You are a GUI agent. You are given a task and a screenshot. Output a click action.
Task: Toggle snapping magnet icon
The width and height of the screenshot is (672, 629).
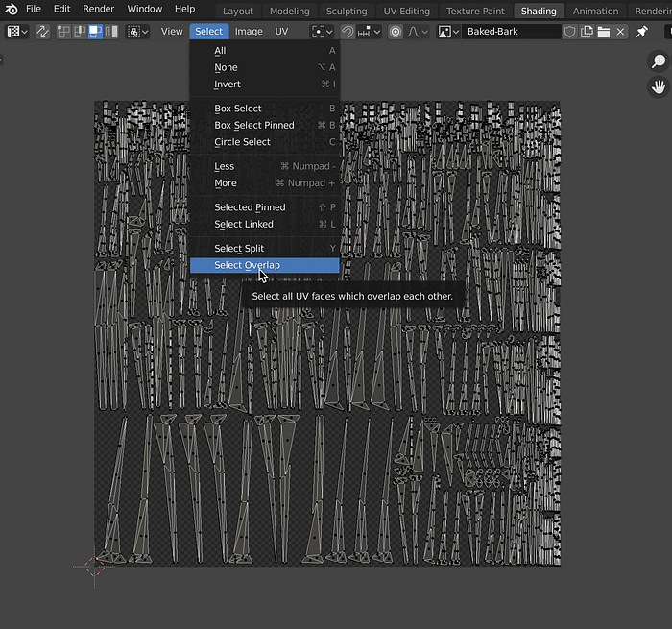click(348, 32)
